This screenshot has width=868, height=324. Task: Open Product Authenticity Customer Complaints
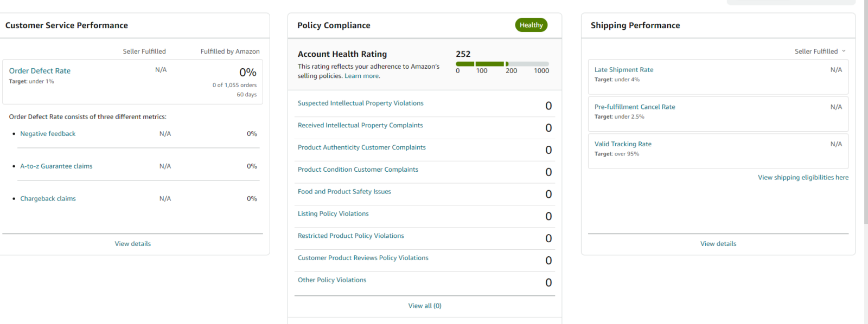pyautogui.click(x=361, y=147)
